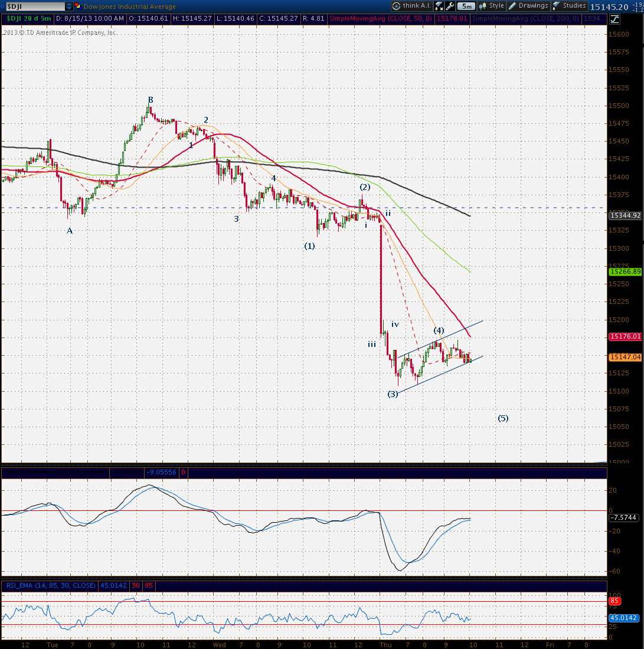644x649 pixels.
Task: Click the iv wave label
Action: coord(395,324)
